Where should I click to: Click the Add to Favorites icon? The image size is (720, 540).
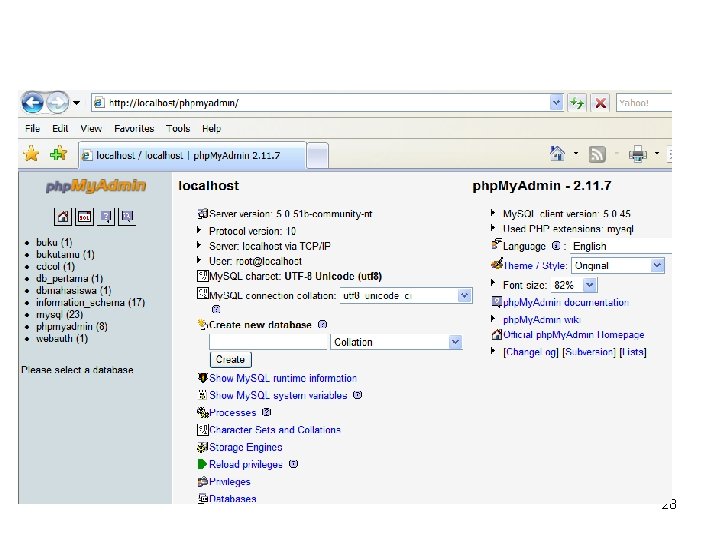[58, 154]
